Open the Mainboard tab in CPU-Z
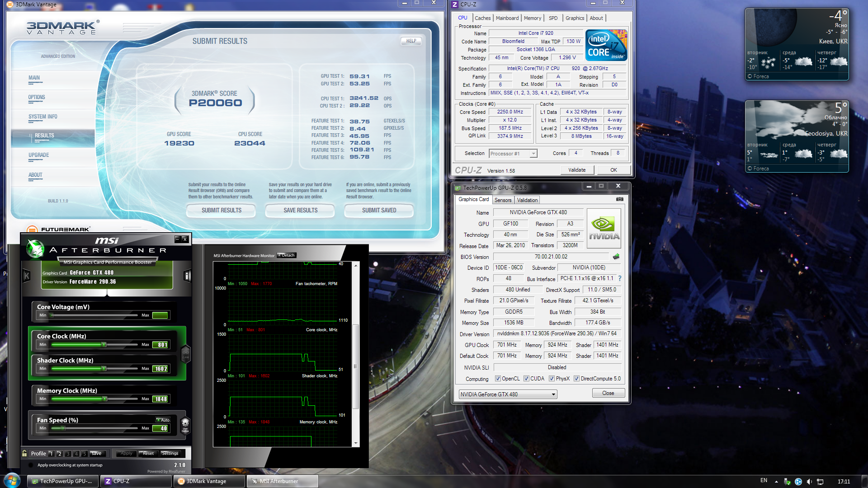 (507, 18)
